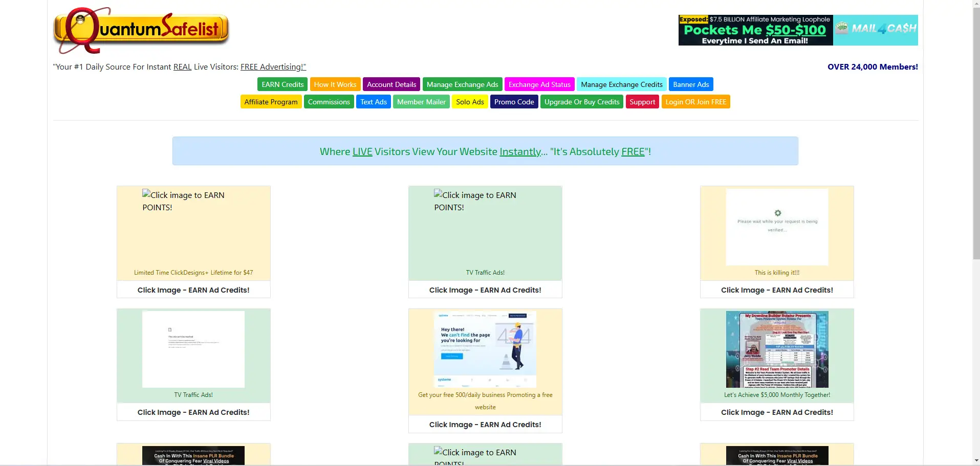View your Commissions
Screen dimensions: 980x466
pyautogui.click(x=329, y=101)
